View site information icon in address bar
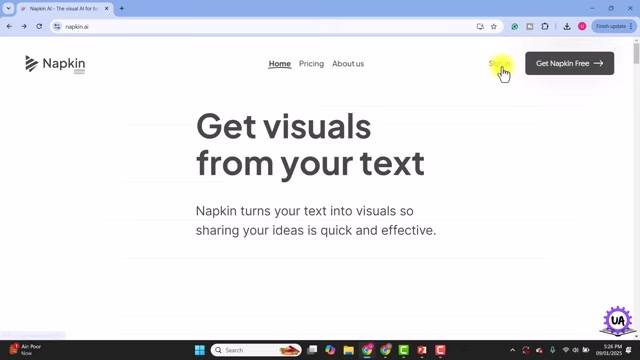 57,27
